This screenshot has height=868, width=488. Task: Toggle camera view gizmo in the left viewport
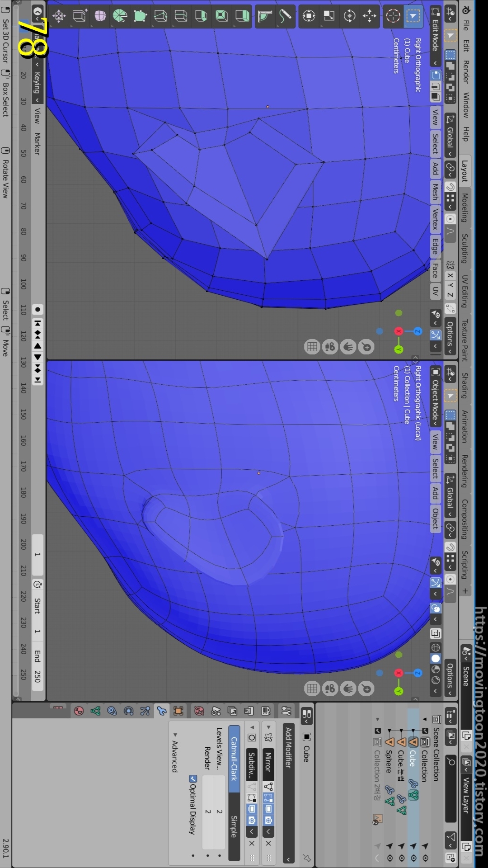coord(330,347)
